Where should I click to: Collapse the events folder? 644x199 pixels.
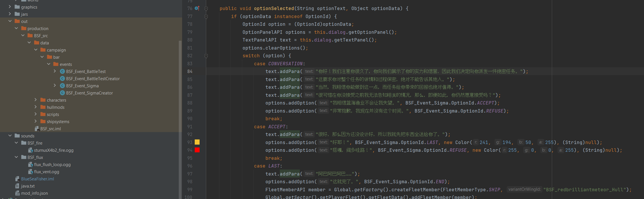point(49,64)
